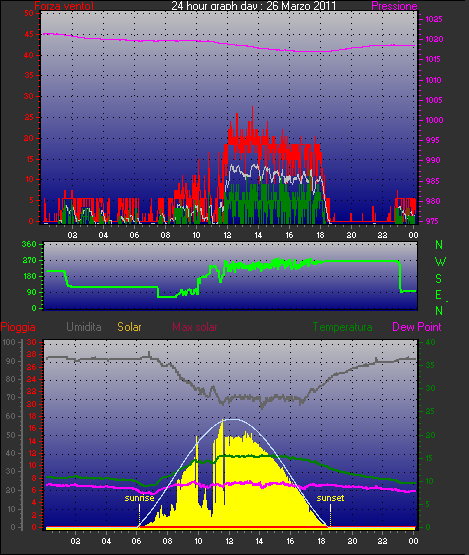This screenshot has height=555, width=469.
Task: Click the sunset marker label
Action: (330, 498)
